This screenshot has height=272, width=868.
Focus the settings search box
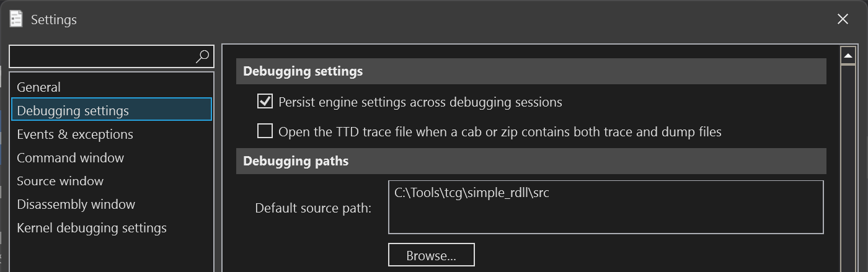click(102, 56)
